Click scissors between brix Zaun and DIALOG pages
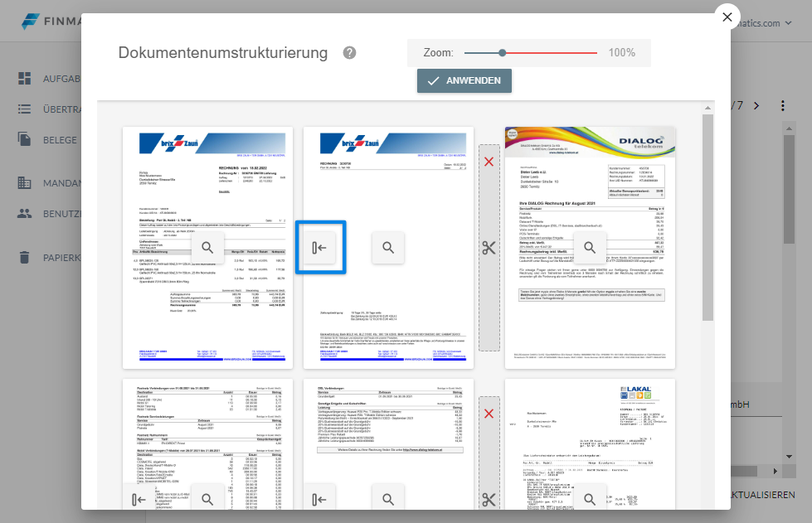Image resolution: width=812 pixels, height=523 pixels. (489, 248)
